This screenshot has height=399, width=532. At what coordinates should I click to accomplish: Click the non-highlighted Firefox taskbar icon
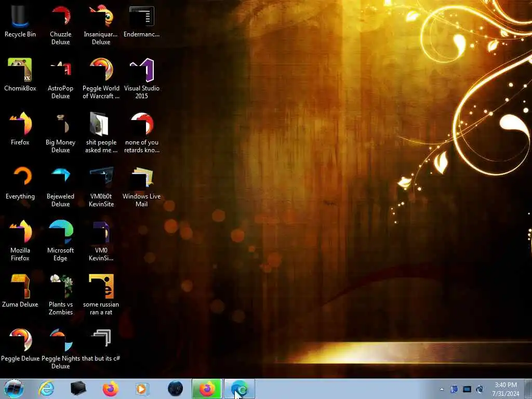point(110,389)
